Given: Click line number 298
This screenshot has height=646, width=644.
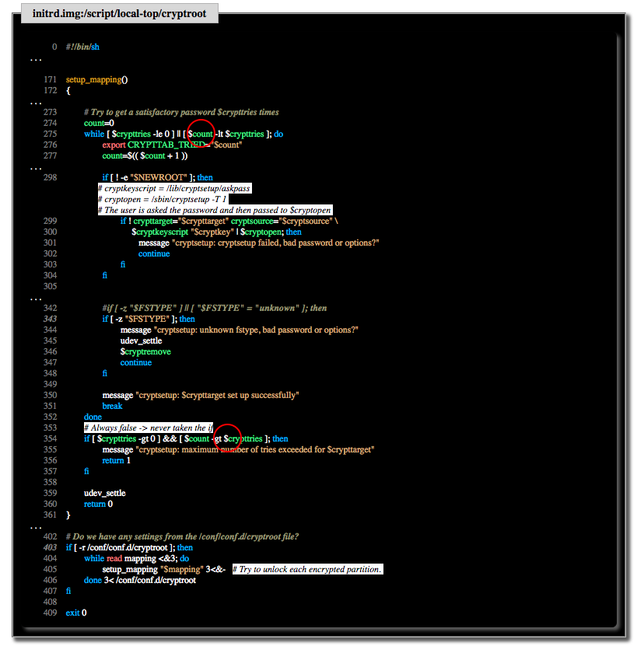Looking at the screenshot, I should [51, 177].
